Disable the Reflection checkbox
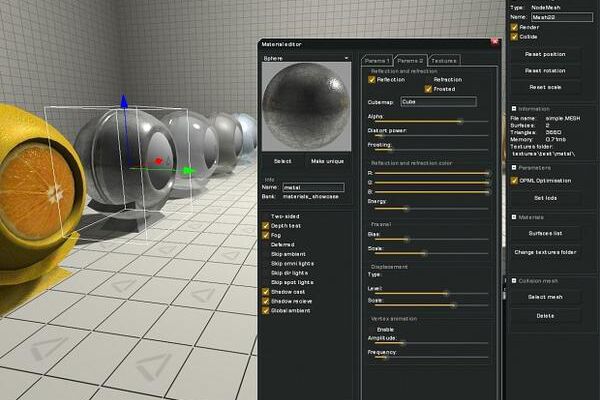600x400 pixels. click(x=372, y=80)
